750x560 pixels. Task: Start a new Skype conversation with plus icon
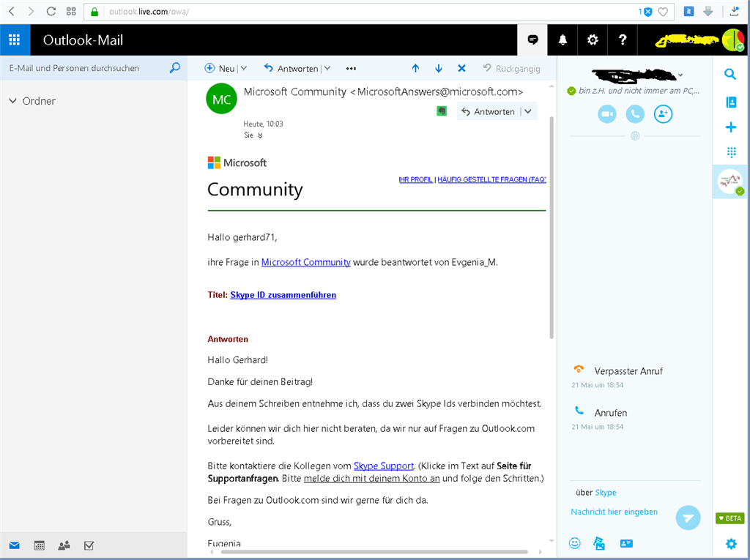731,127
